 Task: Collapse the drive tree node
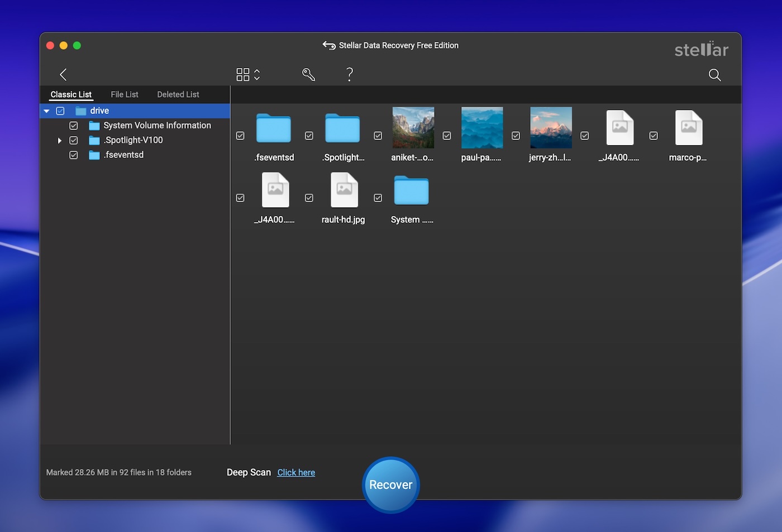click(x=47, y=111)
